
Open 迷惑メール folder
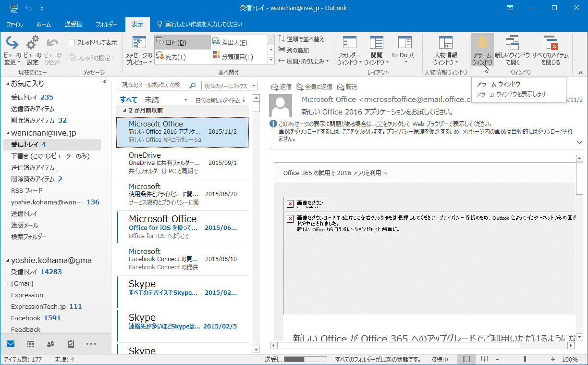24,225
